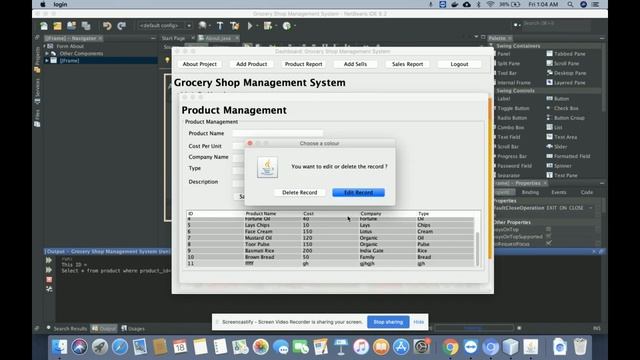Select Tabbed Pane in the Palette
The width and height of the screenshot is (640, 360).
[566, 54]
